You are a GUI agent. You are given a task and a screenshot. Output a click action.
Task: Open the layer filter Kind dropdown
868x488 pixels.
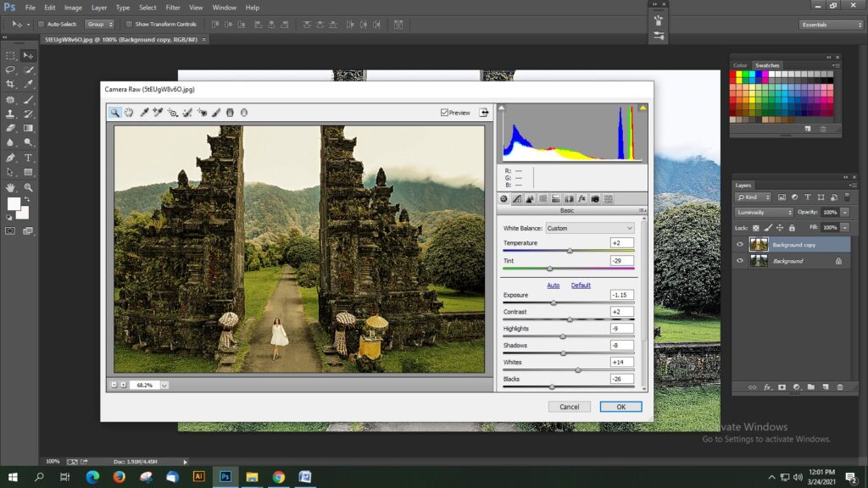click(753, 197)
